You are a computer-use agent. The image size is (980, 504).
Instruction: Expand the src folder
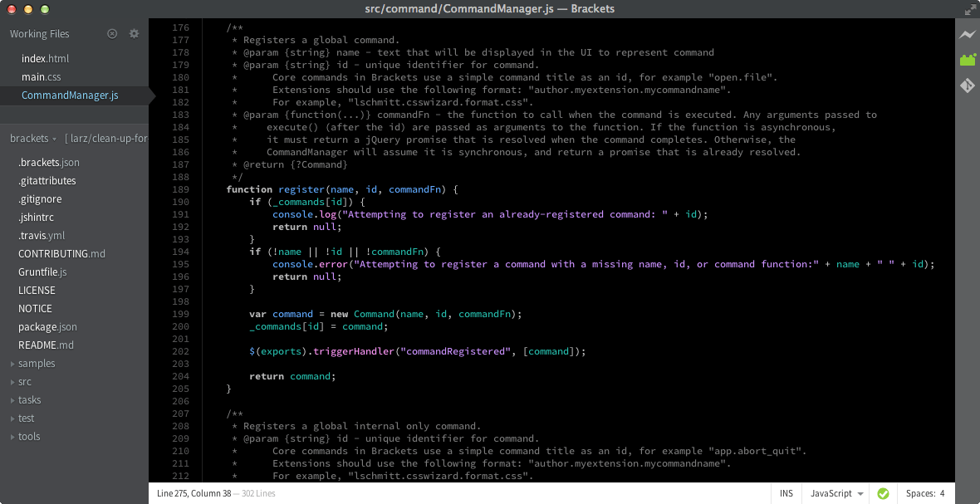24,381
